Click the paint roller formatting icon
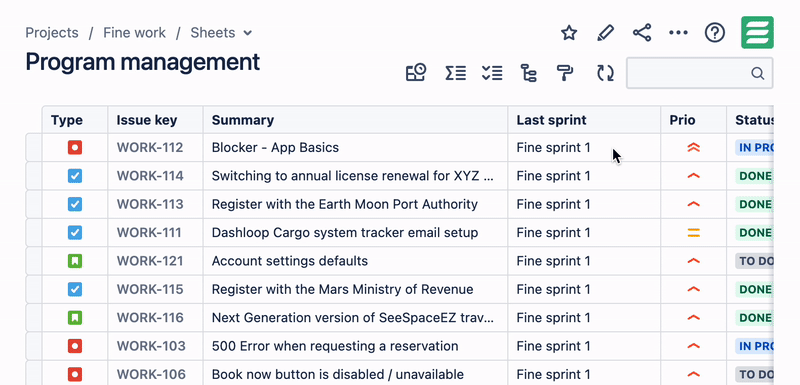800x385 pixels. pos(565,73)
